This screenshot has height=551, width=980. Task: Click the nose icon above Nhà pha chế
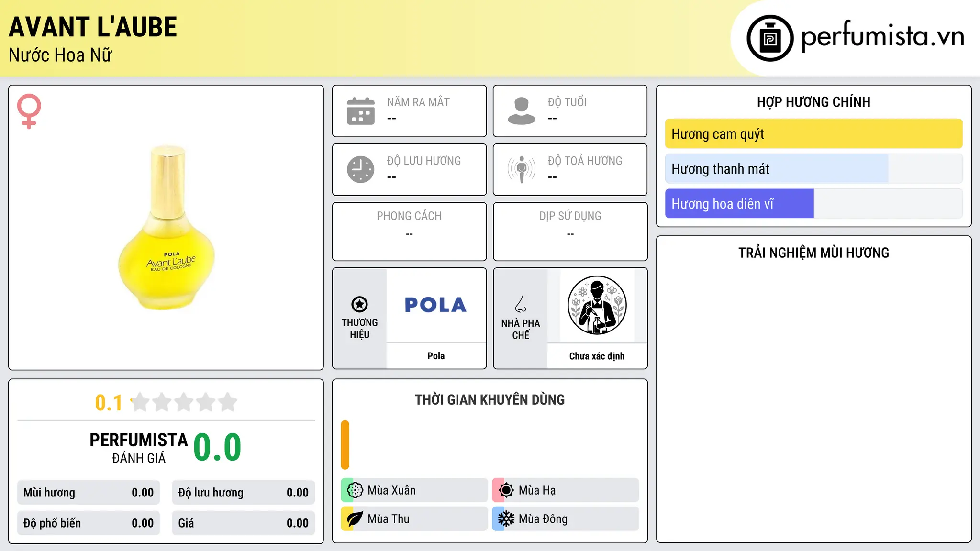[x=521, y=304]
